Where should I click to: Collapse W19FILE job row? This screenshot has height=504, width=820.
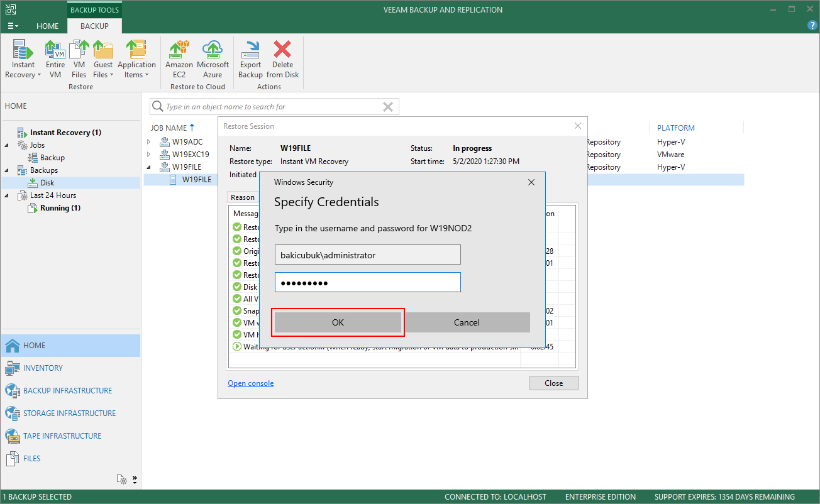149,167
